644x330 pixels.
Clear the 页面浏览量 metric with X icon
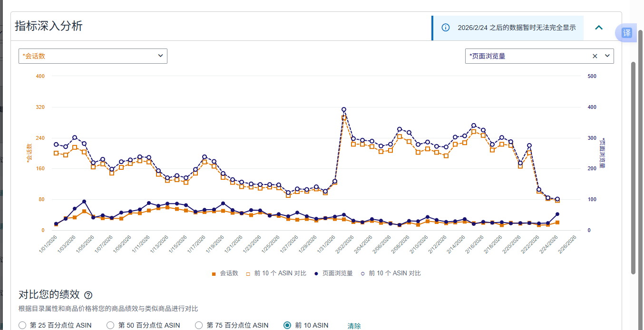tap(595, 56)
